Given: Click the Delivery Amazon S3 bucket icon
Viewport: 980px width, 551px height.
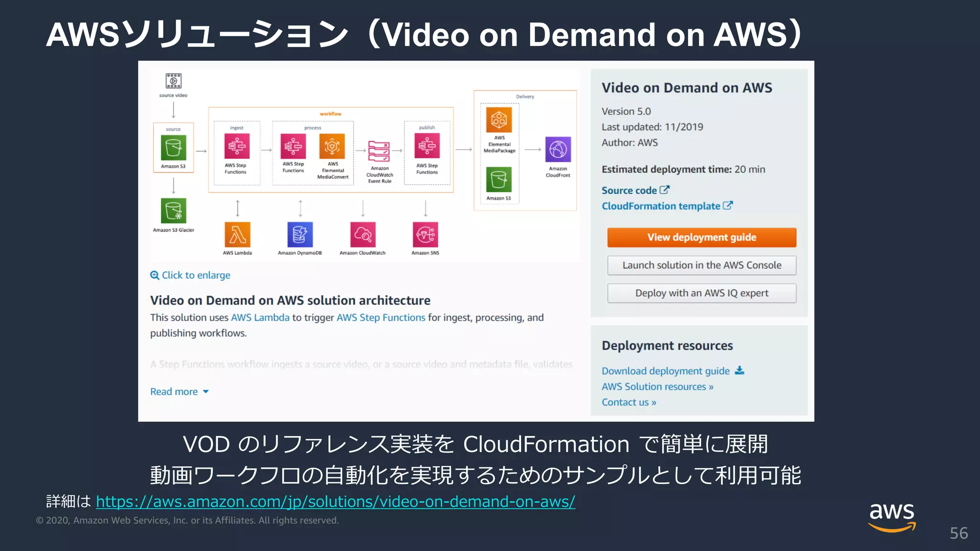Looking at the screenshot, I should click(x=499, y=179).
